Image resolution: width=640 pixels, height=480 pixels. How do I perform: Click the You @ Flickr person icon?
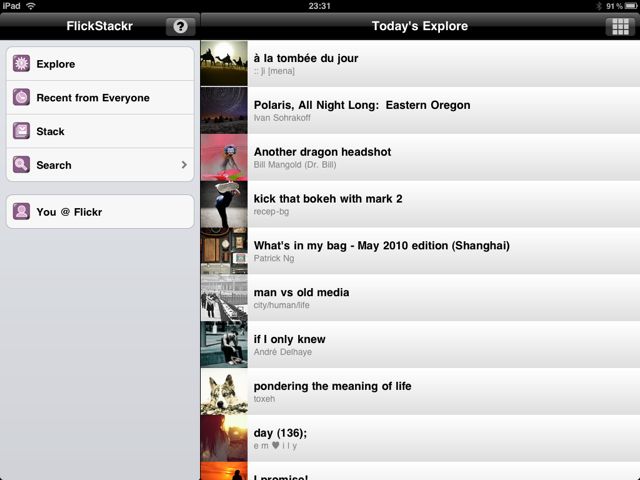click(21, 212)
